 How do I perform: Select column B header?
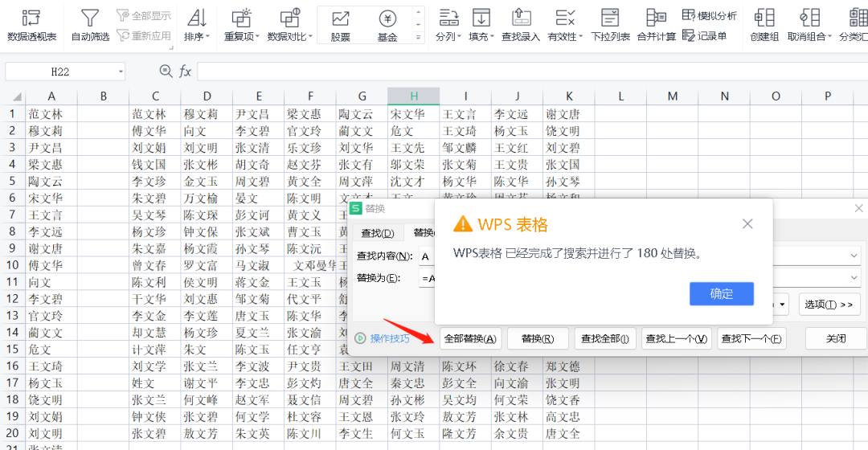click(103, 96)
